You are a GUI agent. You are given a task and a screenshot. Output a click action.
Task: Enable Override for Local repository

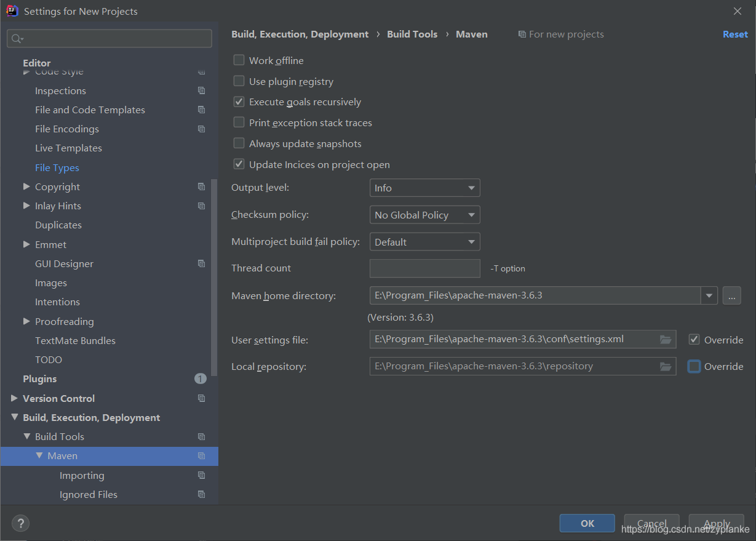tap(694, 366)
